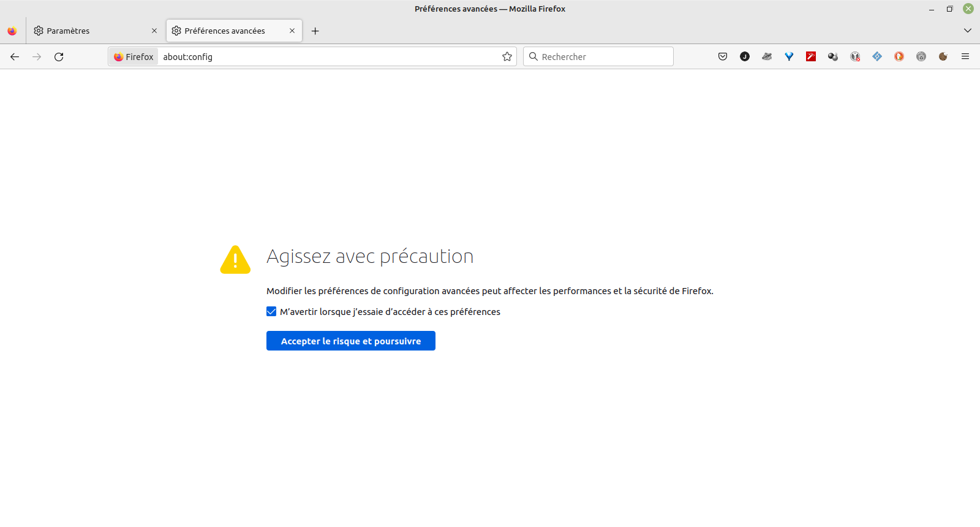The height and width of the screenshot is (527, 980).
Task: Click the gray recycle bin extension icon
Action: (921, 56)
